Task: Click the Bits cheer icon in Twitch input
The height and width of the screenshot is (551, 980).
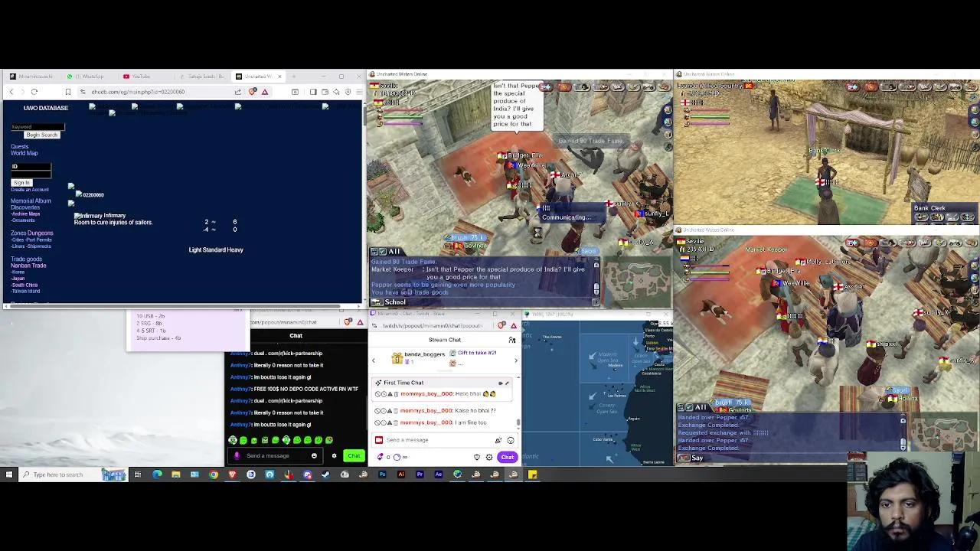Action: (498, 440)
